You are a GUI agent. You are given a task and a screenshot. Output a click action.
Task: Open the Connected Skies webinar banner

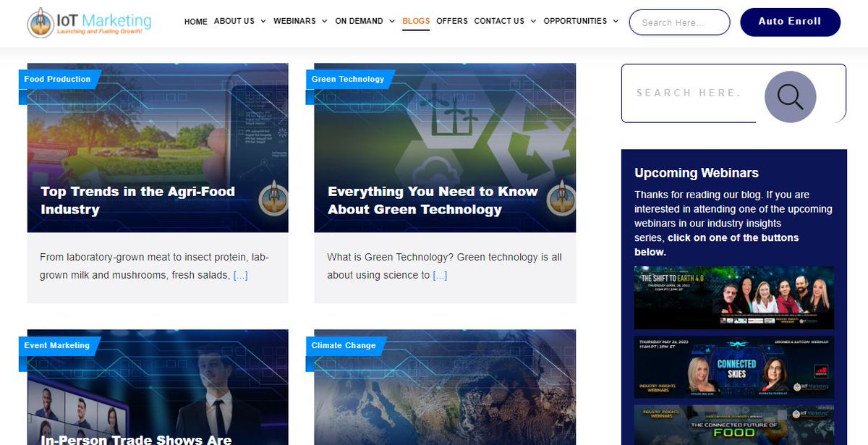(734, 367)
